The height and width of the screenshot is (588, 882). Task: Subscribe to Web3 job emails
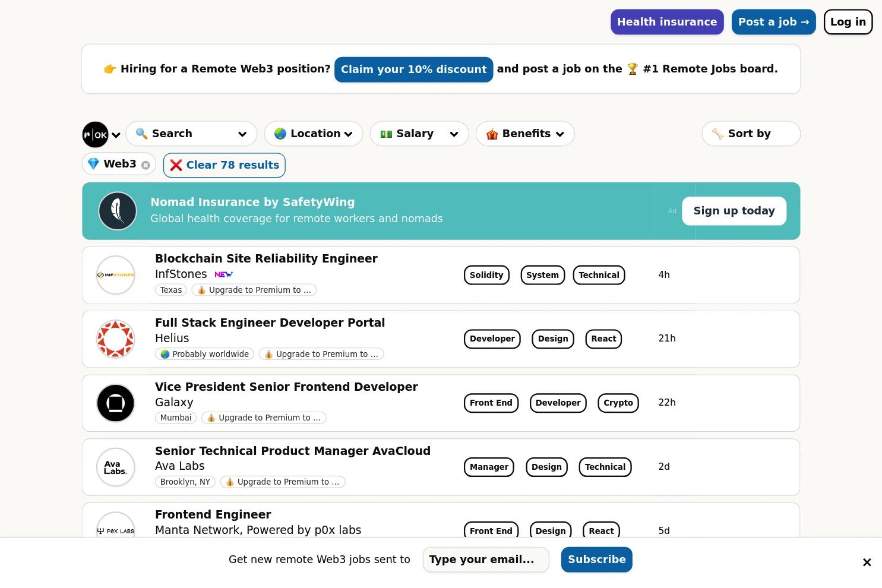[x=597, y=559]
